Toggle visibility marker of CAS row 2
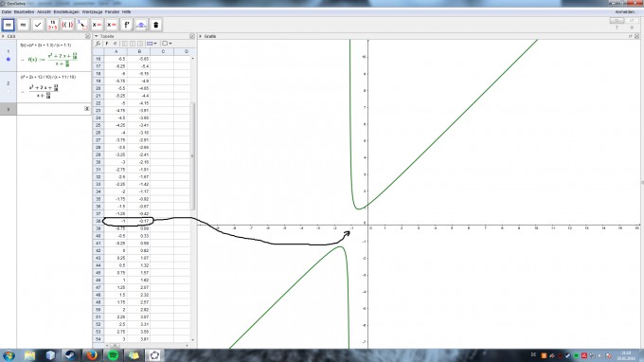The height and width of the screenshot is (362, 644). pos(9,91)
